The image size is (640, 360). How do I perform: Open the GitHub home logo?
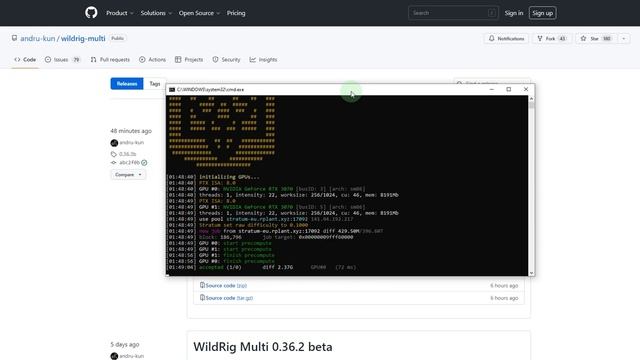[x=91, y=13]
